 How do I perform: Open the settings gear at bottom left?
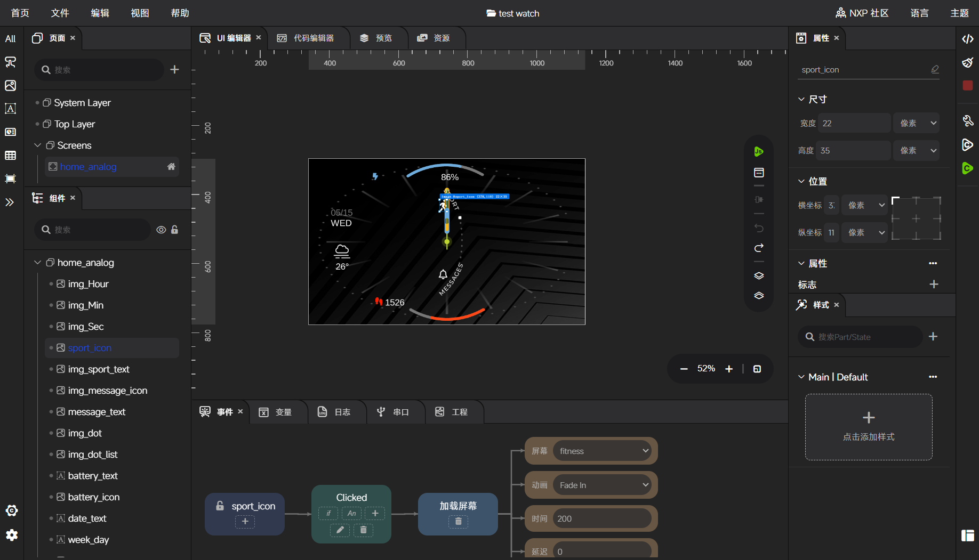coord(12,535)
